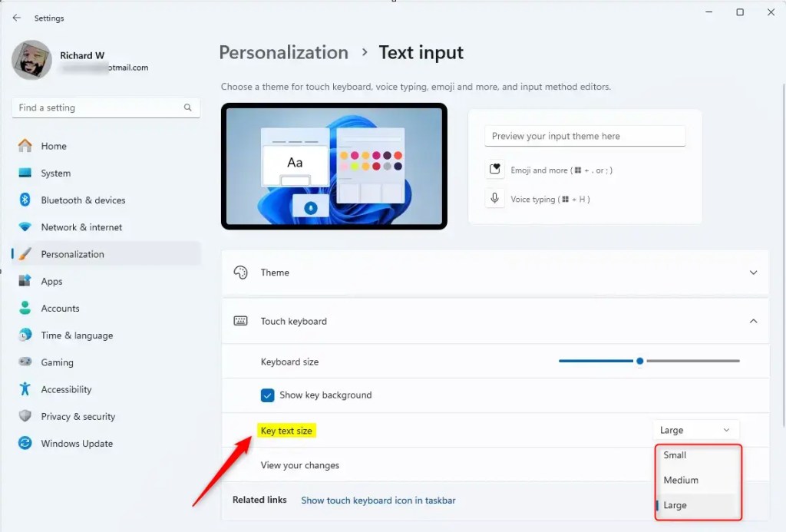Open Network & internet settings
The image size is (786, 532).
pyautogui.click(x=79, y=226)
